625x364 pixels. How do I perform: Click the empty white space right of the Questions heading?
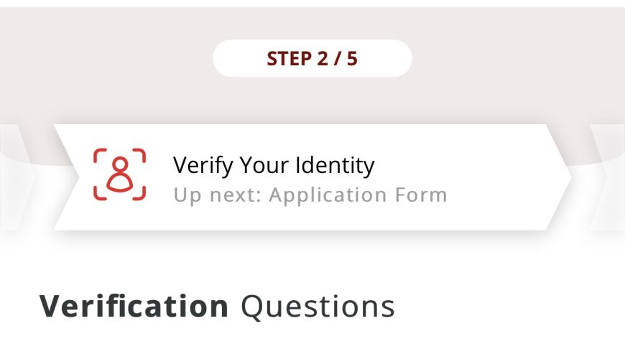506,307
